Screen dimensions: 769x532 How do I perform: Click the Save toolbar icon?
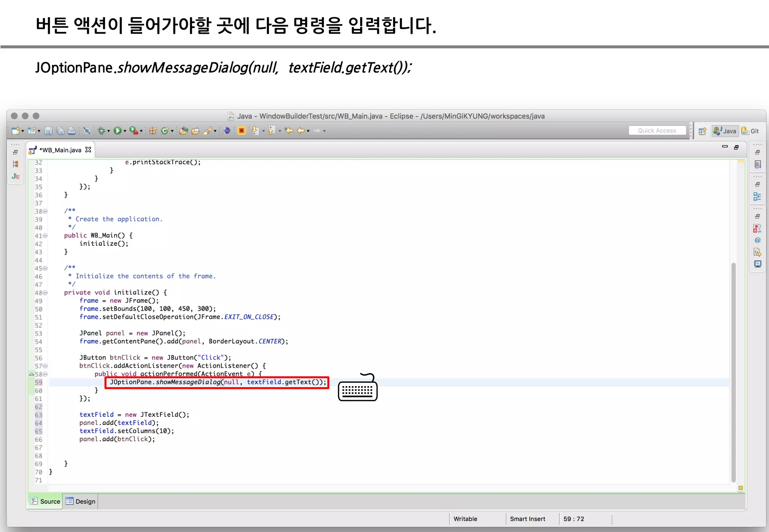click(x=48, y=131)
